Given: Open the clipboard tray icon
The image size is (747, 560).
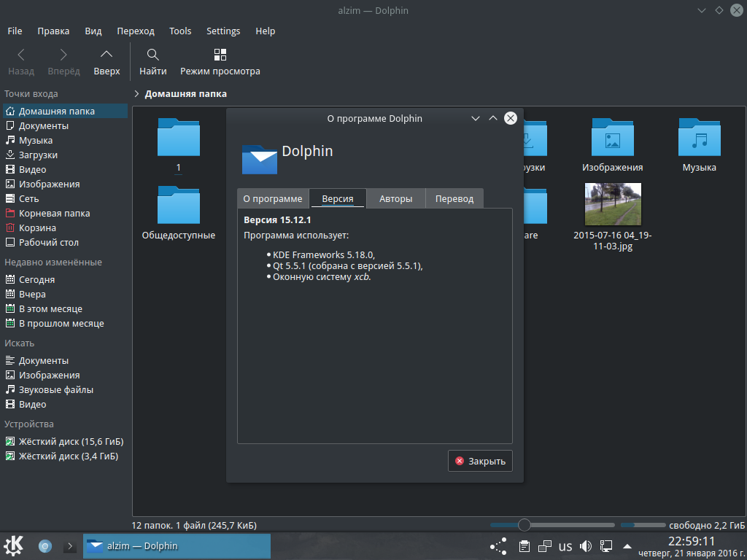Looking at the screenshot, I should tap(525, 546).
